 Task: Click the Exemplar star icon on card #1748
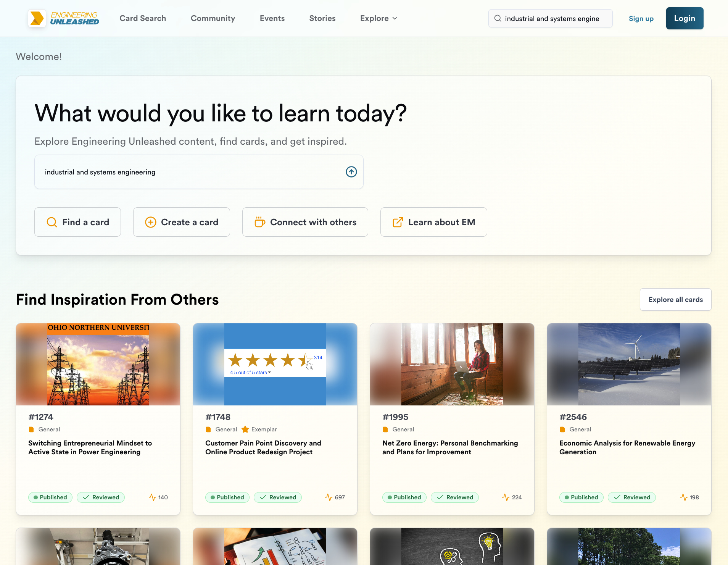click(245, 429)
